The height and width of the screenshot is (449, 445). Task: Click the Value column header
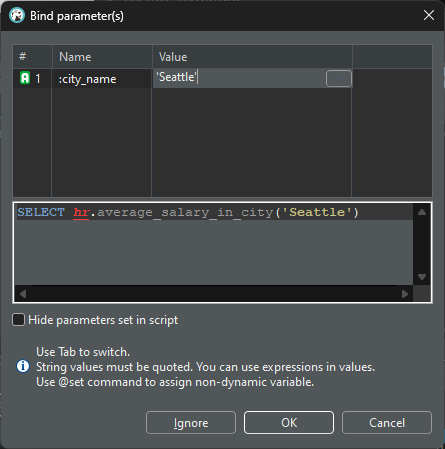click(x=252, y=57)
